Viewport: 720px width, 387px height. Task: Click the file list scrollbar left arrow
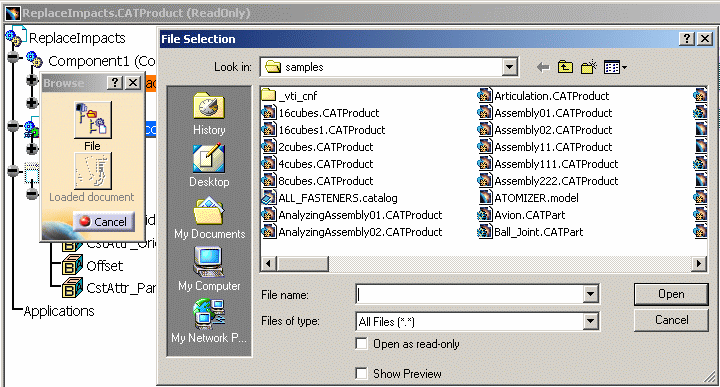click(268, 264)
